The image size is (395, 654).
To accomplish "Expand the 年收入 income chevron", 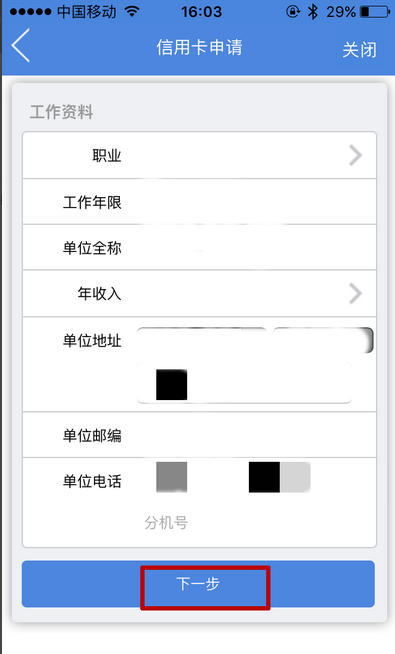I will [355, 293].
